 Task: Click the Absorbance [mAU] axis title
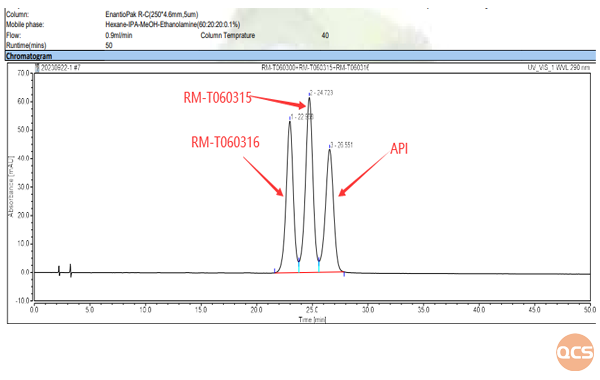[x=11, y=186]
